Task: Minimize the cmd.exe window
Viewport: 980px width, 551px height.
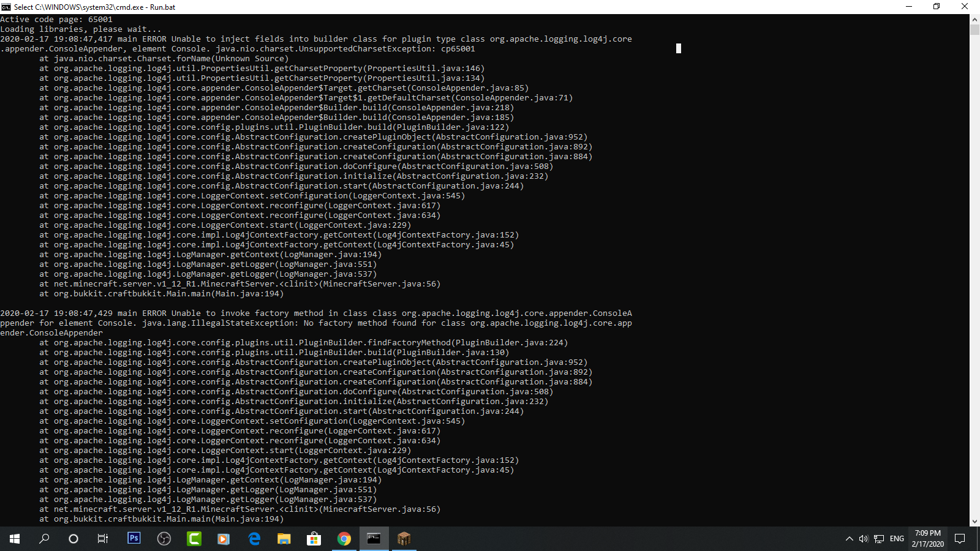Action: click(x=909, y=7)
